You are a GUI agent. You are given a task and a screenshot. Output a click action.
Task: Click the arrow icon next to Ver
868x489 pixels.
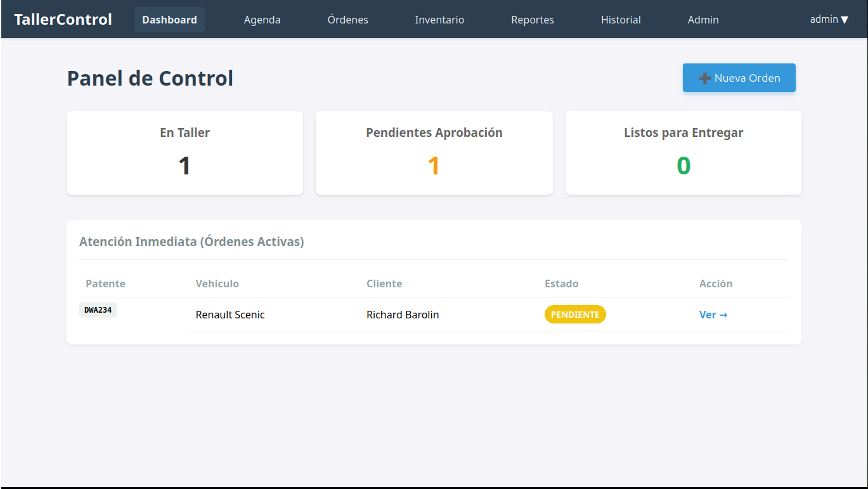[x=723, y=315]
